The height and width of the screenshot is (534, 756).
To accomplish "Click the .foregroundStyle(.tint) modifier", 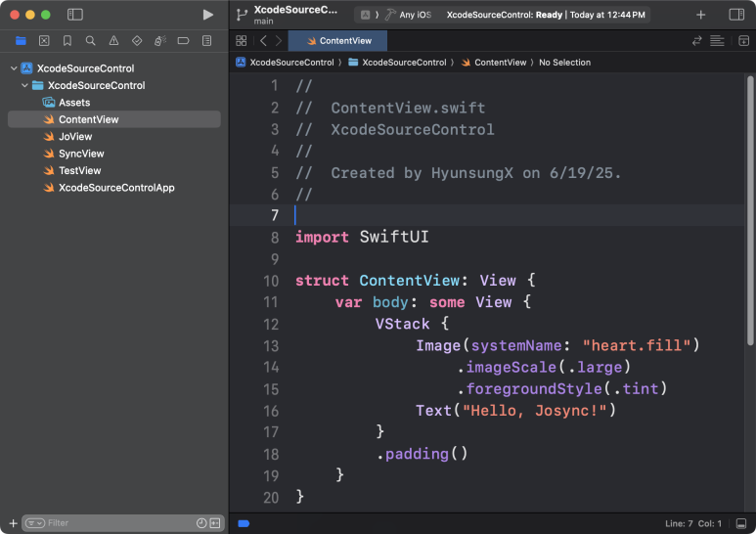I will [x=561, y=389].
